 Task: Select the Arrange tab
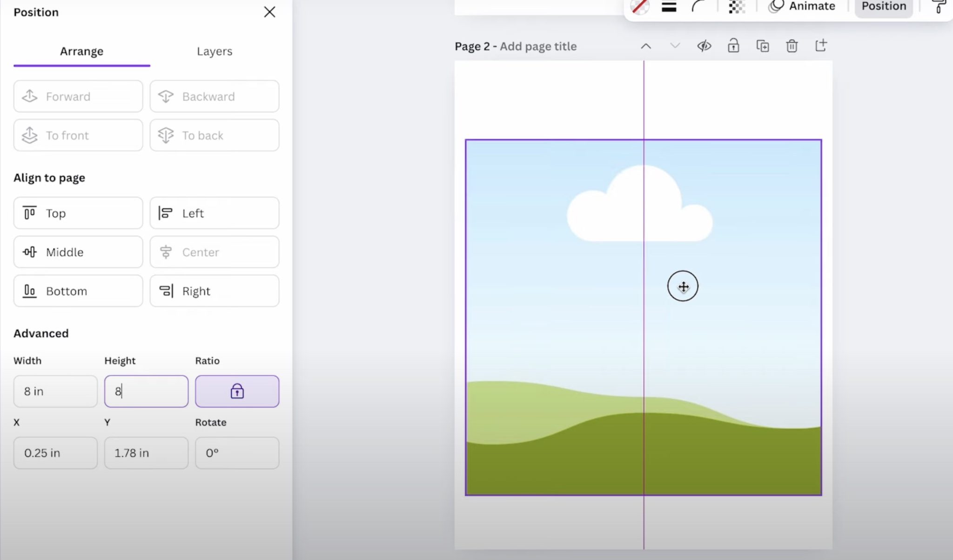81,51
